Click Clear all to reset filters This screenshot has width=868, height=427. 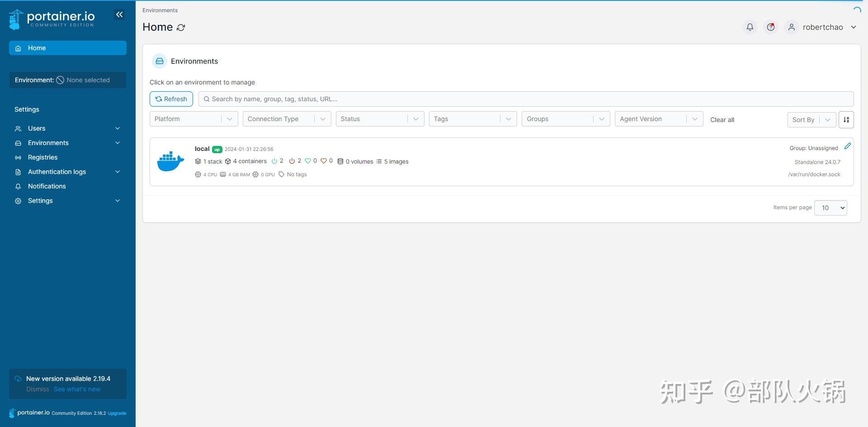[x=722, y=120]
